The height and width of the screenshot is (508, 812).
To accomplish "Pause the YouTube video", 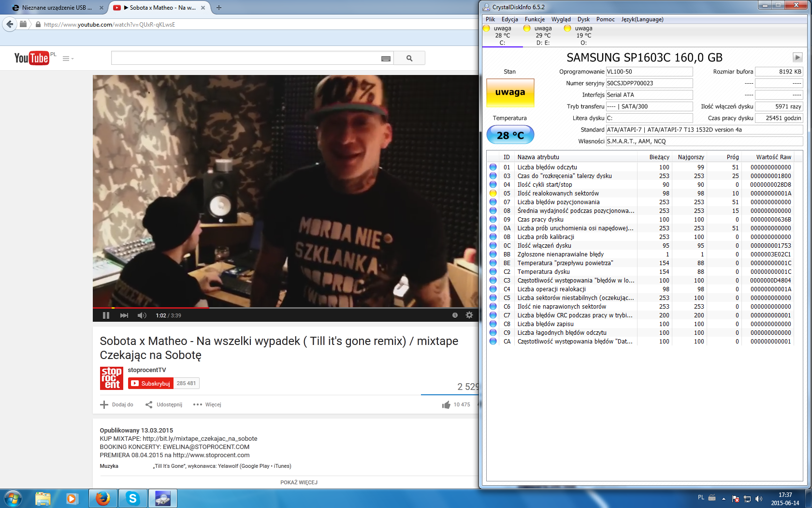I will 106,315.
